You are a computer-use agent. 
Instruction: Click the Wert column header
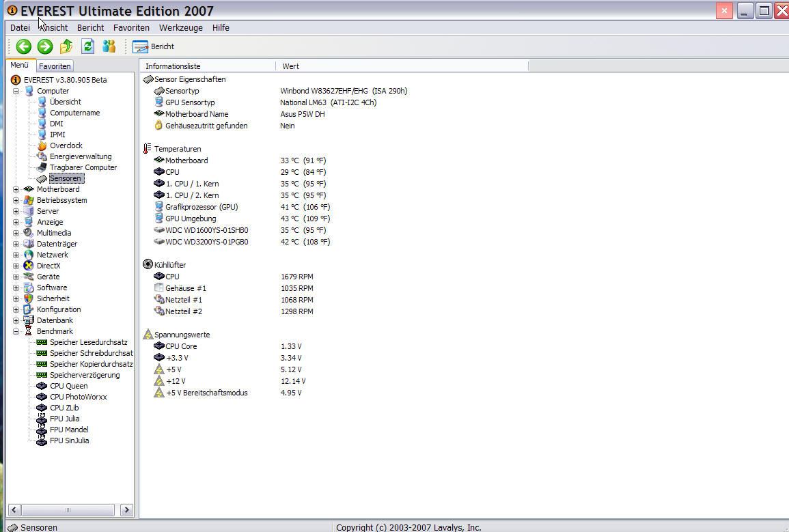pyautogui.click(x=402, y=66)
